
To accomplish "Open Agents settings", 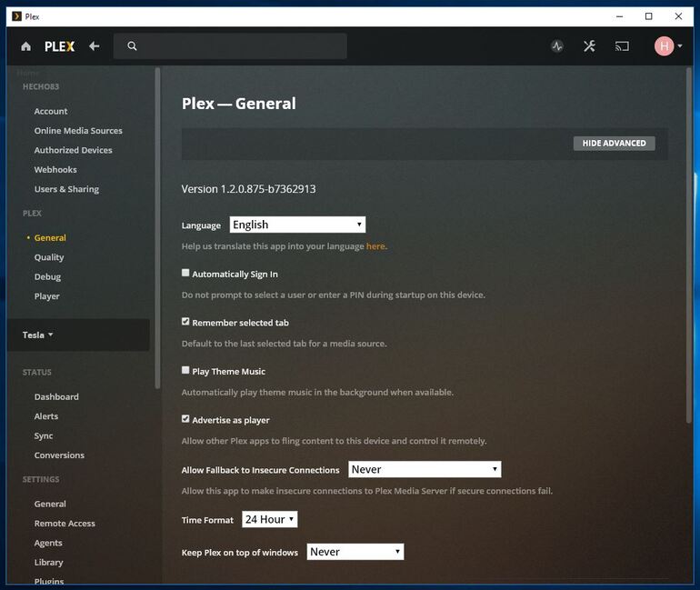I will 48,543.
